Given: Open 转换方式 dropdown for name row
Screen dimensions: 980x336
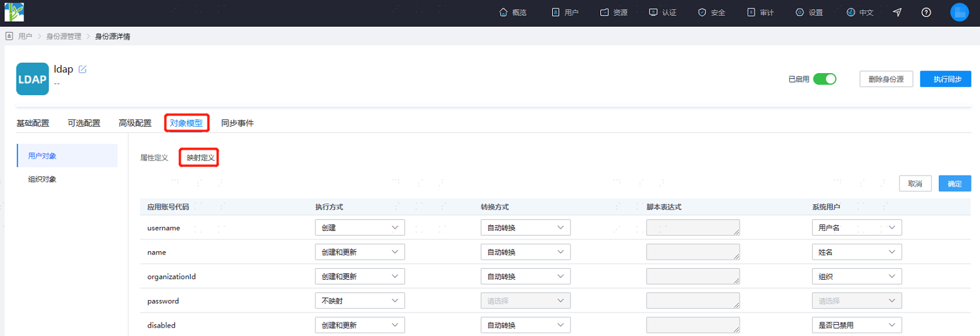Looking at the screenshot, I should point(525,252).
